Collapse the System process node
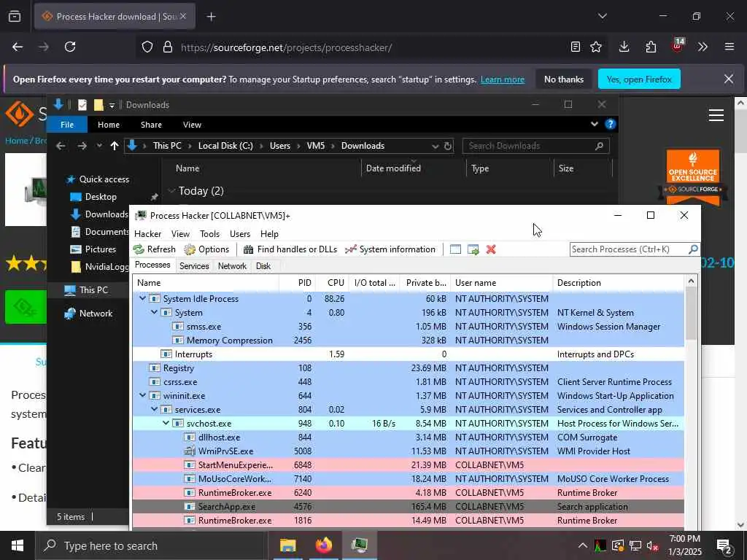 (x=155, y=312)
